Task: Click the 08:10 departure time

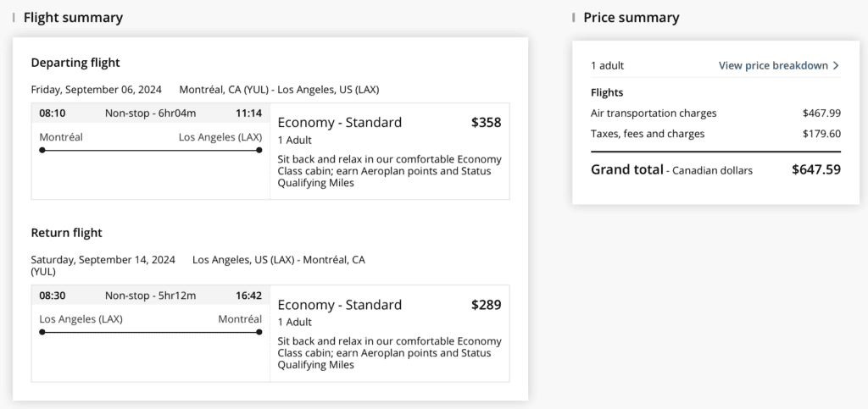Action: click(53, 113)
